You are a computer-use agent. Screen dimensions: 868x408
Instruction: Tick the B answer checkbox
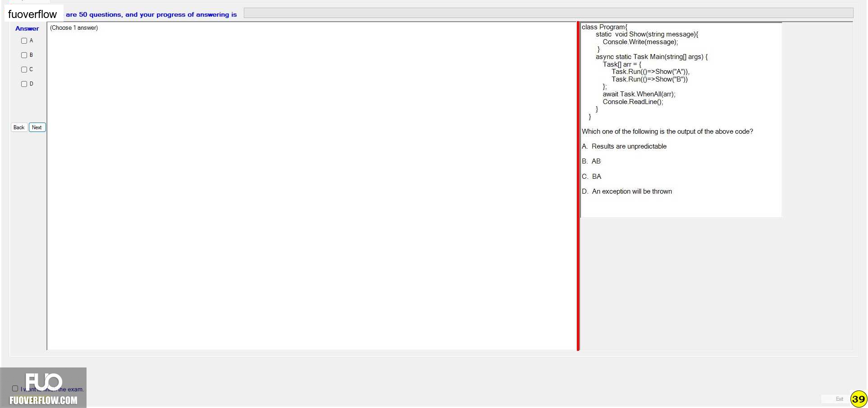point(24,55)
